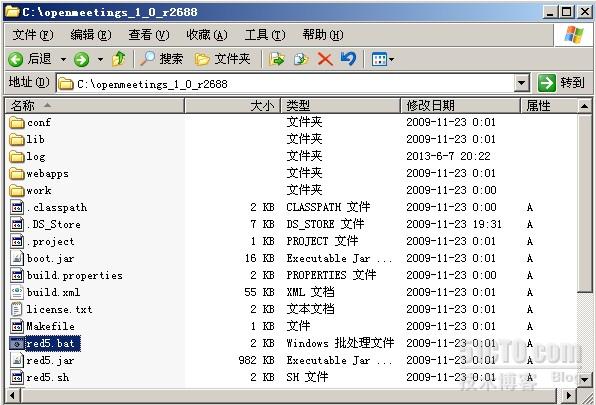This screenshot has height=405, width=596.
Task: Select the red5.bat file icon
Action: tap(17, 343)
